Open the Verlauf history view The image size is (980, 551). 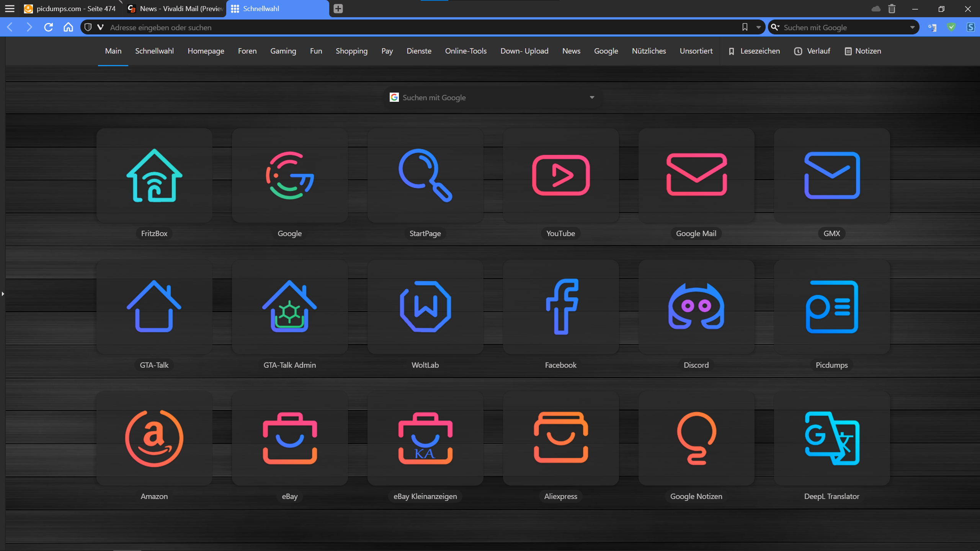812,51
